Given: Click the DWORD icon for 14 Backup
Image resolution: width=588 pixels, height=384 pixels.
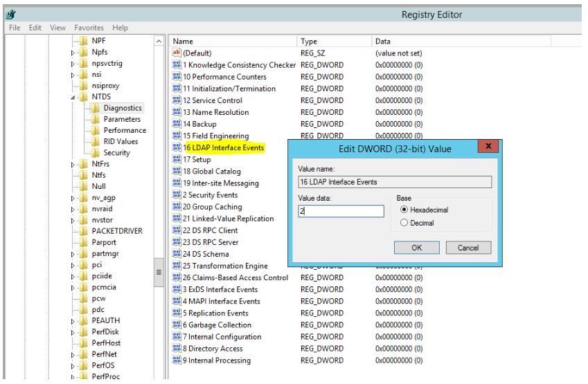Looking at the screenshot, I should pos(176,124).
